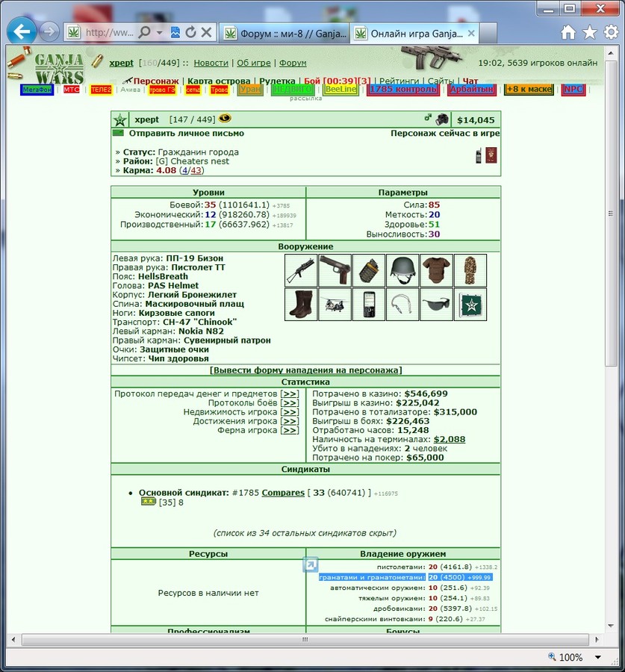Open the Рейтинги menu item
This screenshot has height=672, width=625.
tap(399, 81)
